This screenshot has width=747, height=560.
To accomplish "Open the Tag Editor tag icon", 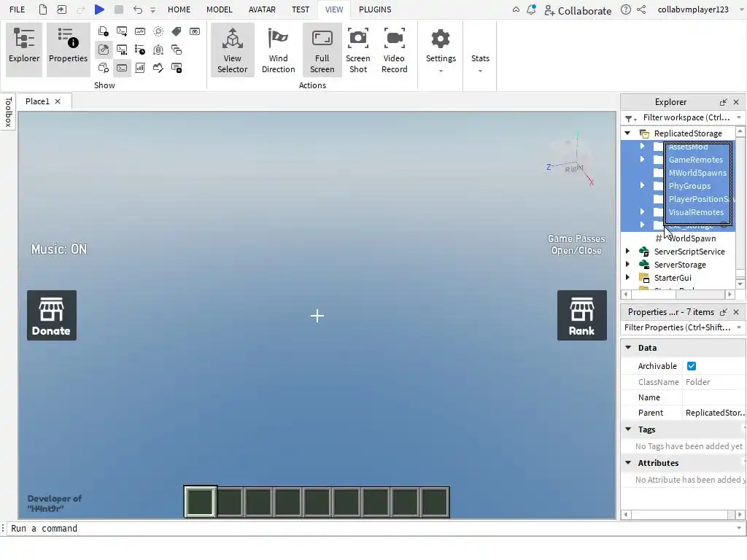I will 177,31.
